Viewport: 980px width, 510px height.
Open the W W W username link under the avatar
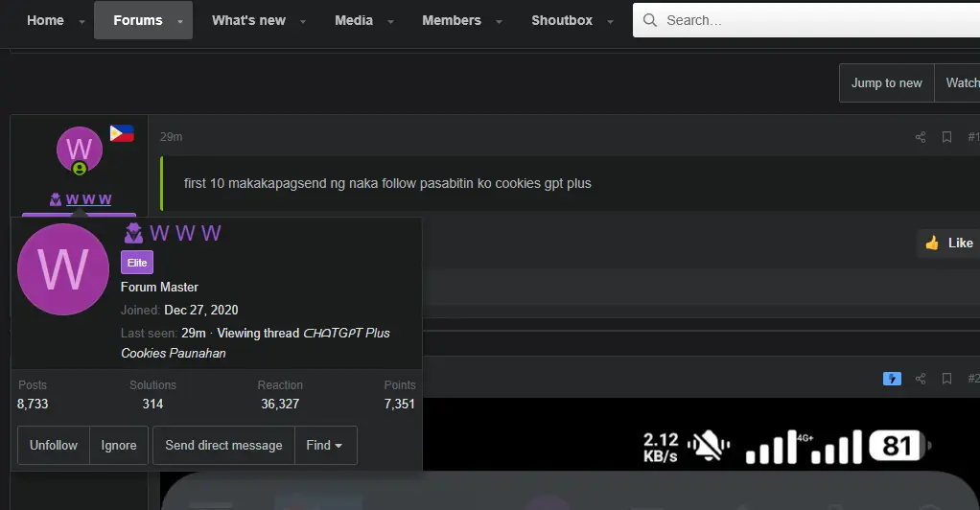pos(88,199)
